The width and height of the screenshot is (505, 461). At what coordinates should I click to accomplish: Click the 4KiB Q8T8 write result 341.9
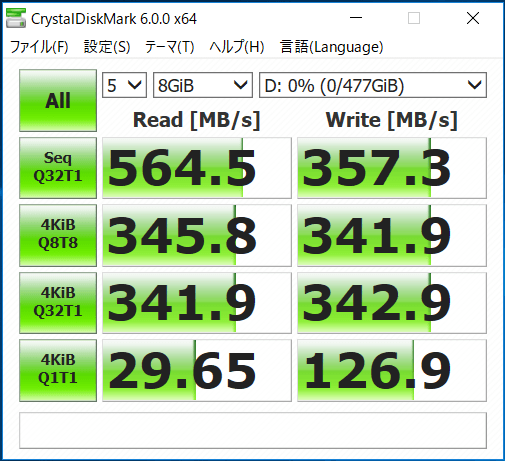[392, 235]
